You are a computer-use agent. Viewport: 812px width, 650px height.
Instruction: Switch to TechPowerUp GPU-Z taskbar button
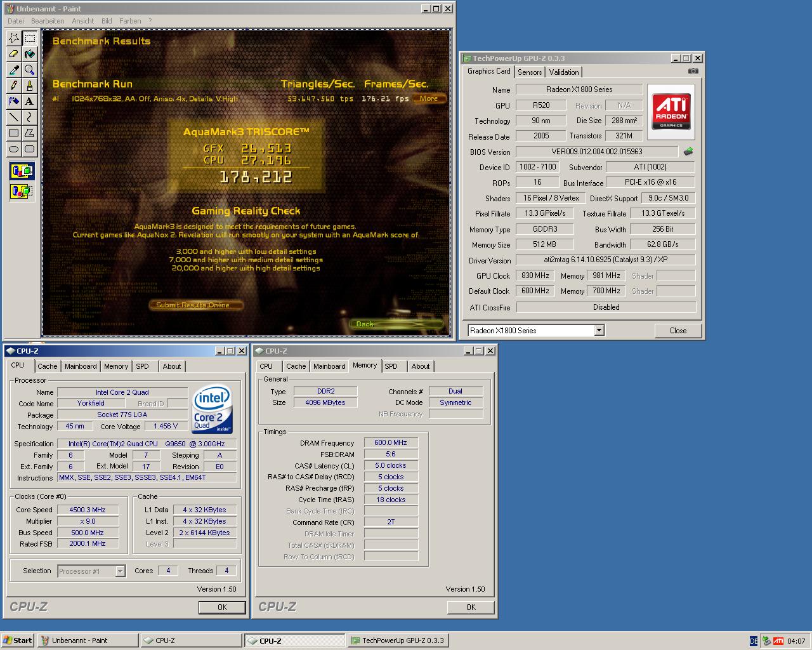pyautogui.click(x=398, y=640)
